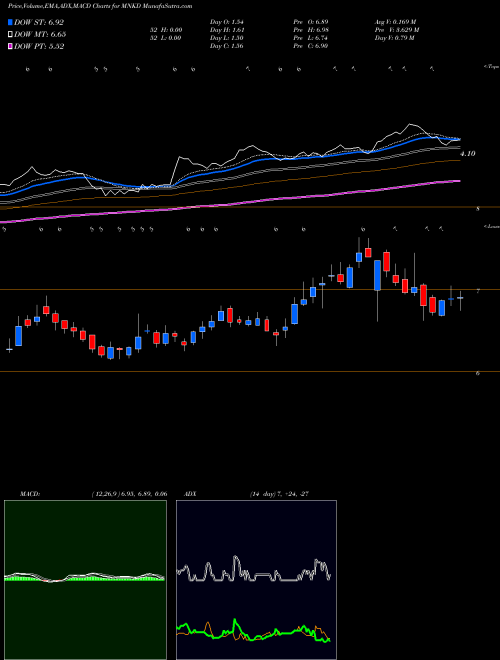Image resolution: width=500 pixels, height=660 pixels.
Task: Click the 'Pre H' previous high text
Action: (311, 30)
